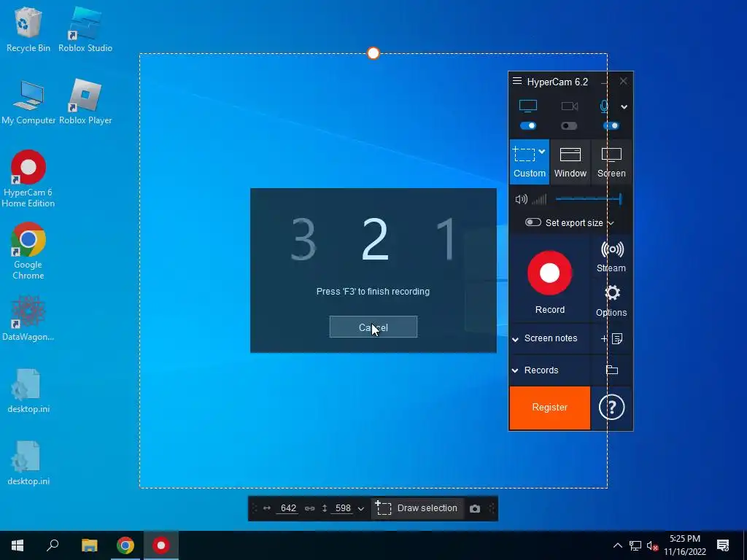This screenshot has height=560, width=747.
Task: Select the Screen capture mode
Action: (x=612, y=162)
